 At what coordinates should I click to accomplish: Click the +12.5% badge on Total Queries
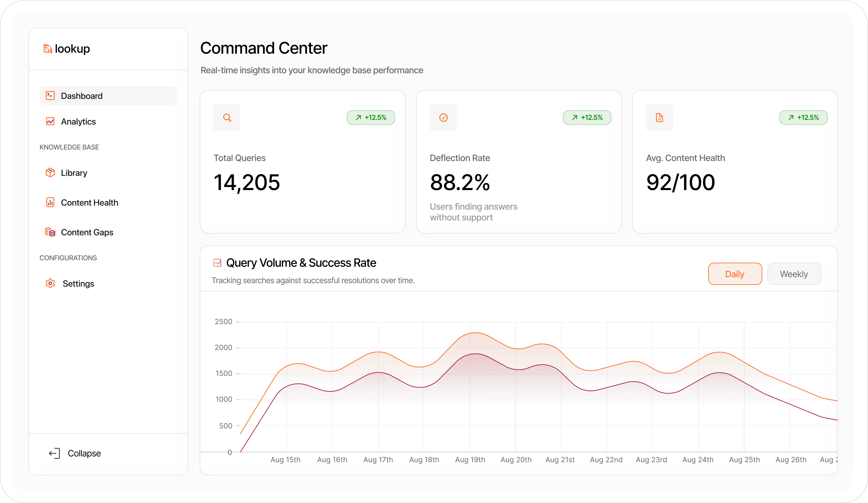pos(371,117)
